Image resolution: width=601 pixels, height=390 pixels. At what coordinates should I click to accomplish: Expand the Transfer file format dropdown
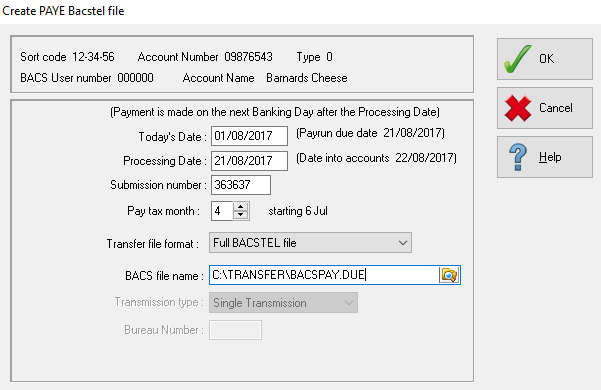(x=402, y=243)
